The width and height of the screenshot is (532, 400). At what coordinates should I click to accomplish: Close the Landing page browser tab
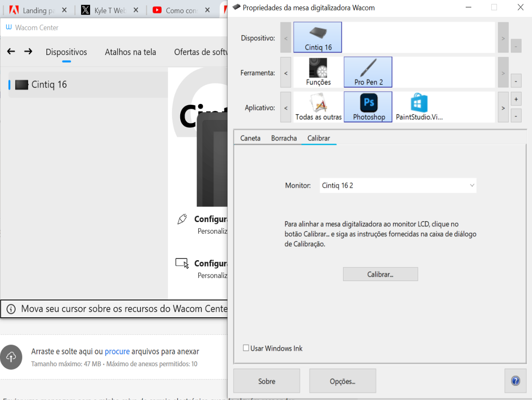click(x=65, y=10)
